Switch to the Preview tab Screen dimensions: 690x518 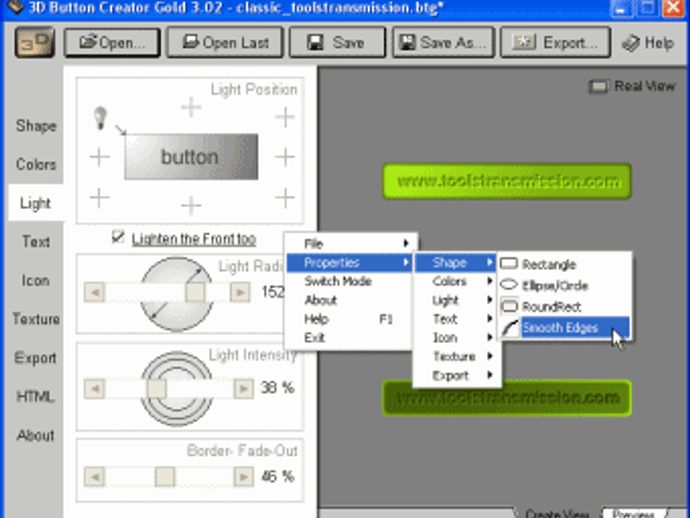[633, 513]
